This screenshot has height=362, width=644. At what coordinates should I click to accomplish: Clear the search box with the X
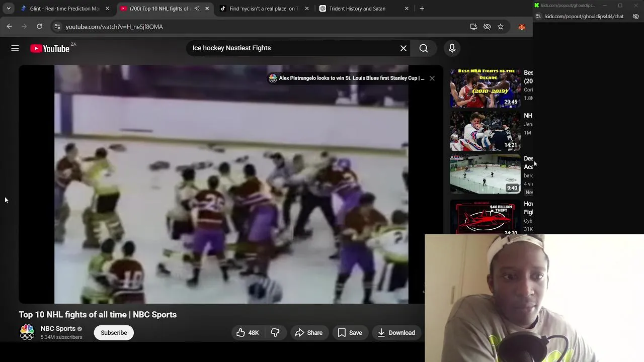tap(404, 48)
